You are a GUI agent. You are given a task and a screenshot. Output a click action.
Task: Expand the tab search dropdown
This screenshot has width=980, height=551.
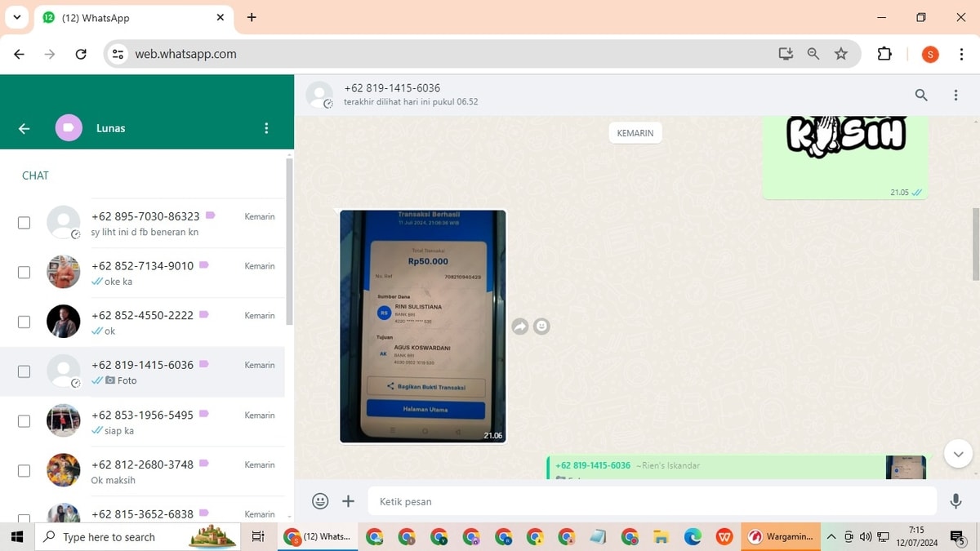16,17
